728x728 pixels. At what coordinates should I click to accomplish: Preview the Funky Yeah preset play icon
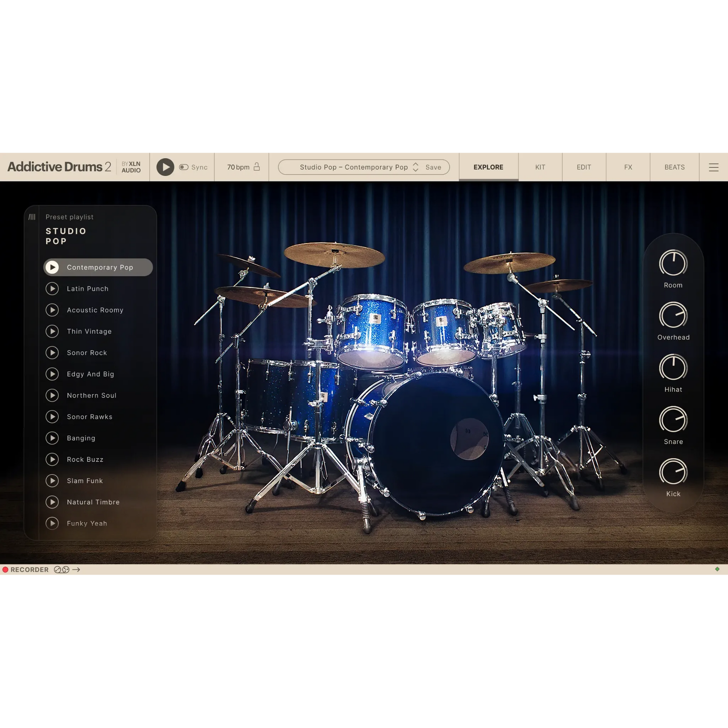[x=52, y=523]
